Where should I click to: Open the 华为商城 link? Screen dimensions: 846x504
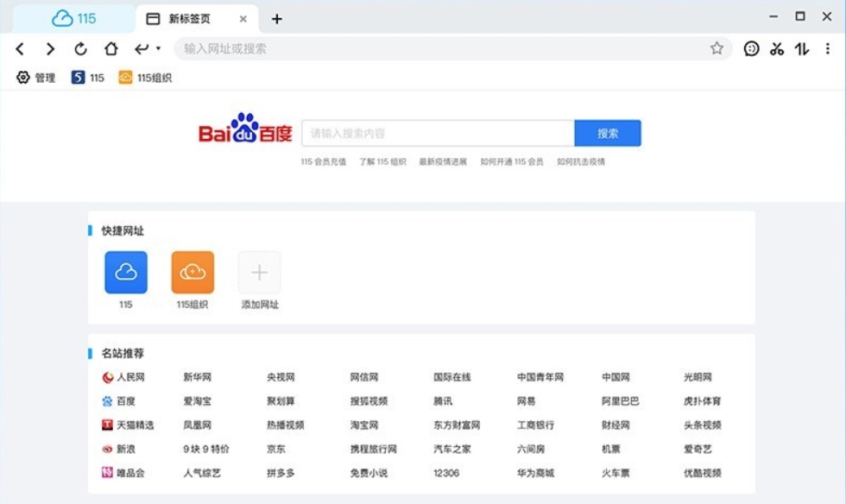click(535, 473)
